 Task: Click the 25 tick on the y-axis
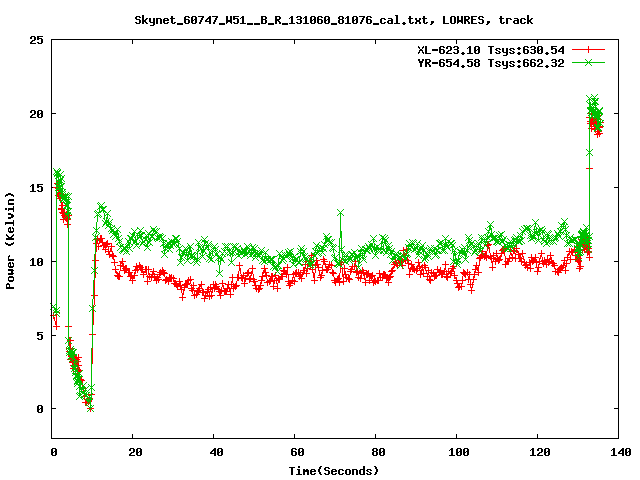(x=35, y=40)
